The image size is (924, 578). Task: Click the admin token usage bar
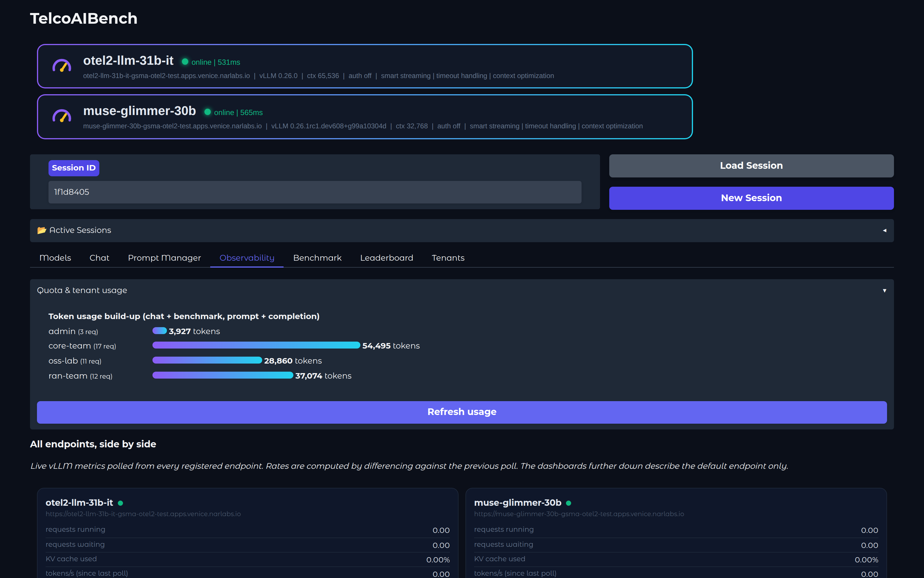point(160,331)
